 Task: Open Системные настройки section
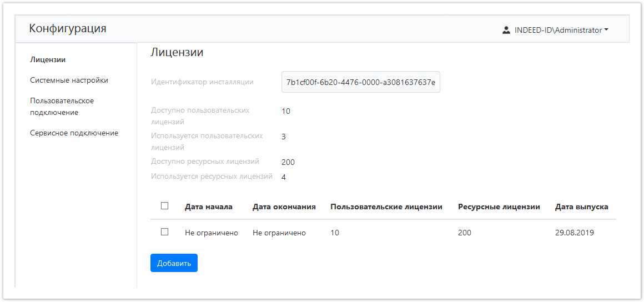pyautogui.click(x=69, y=80)
